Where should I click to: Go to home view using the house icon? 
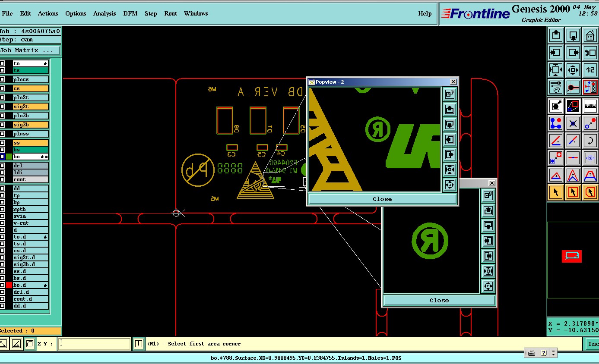pyautogui.click(x=590, y=35)
